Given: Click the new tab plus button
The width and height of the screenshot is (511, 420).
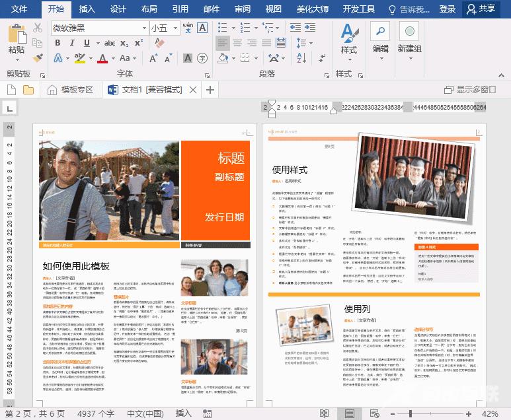Looking at the screenshot, I should (x=210, y=90).
